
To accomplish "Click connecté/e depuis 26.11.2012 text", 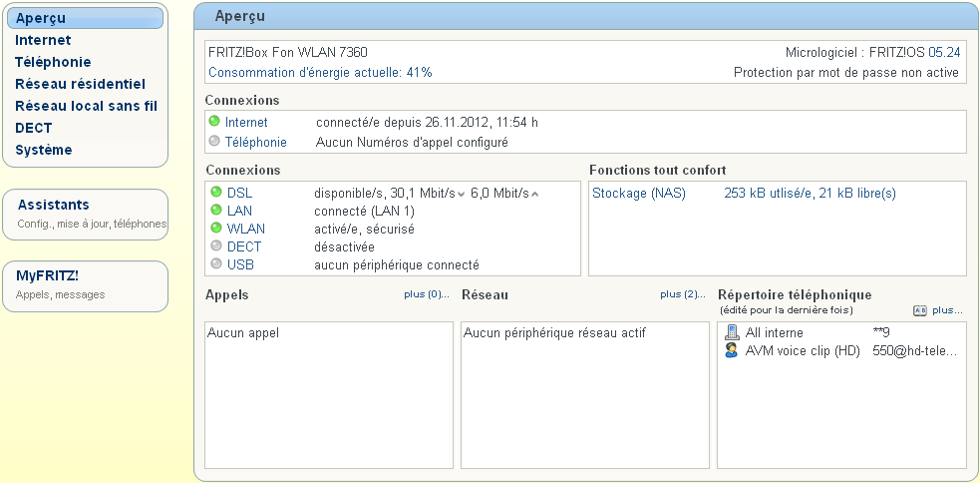I will [427, 123].
